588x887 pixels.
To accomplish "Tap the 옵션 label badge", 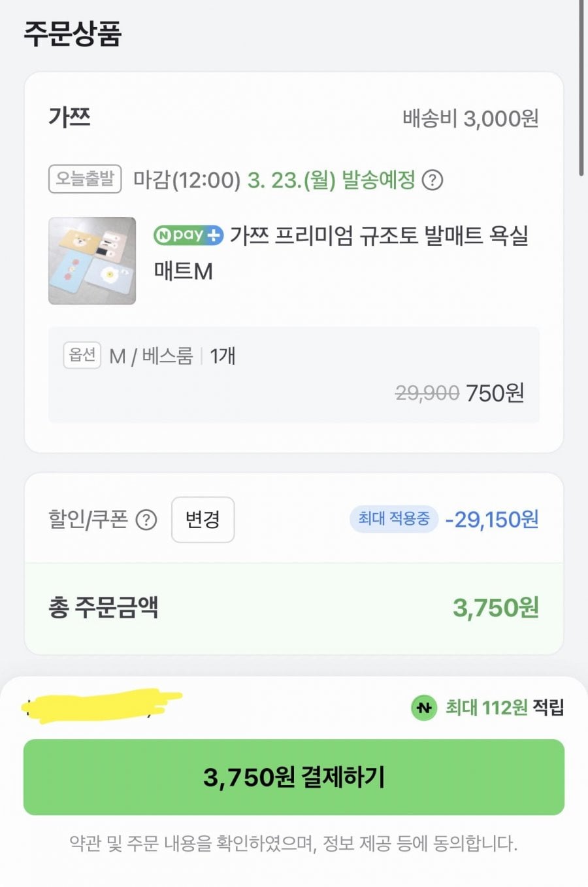I will click(x=82, y=355).
